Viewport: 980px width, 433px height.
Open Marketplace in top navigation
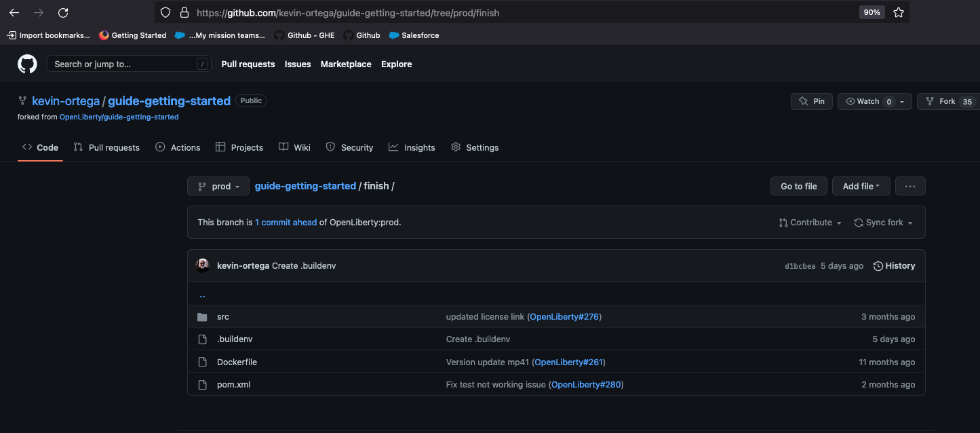tap(346, 64)
